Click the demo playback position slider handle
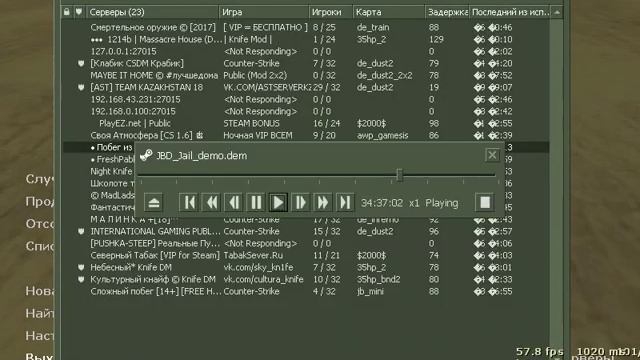640x360 pixels. point(400,175)
